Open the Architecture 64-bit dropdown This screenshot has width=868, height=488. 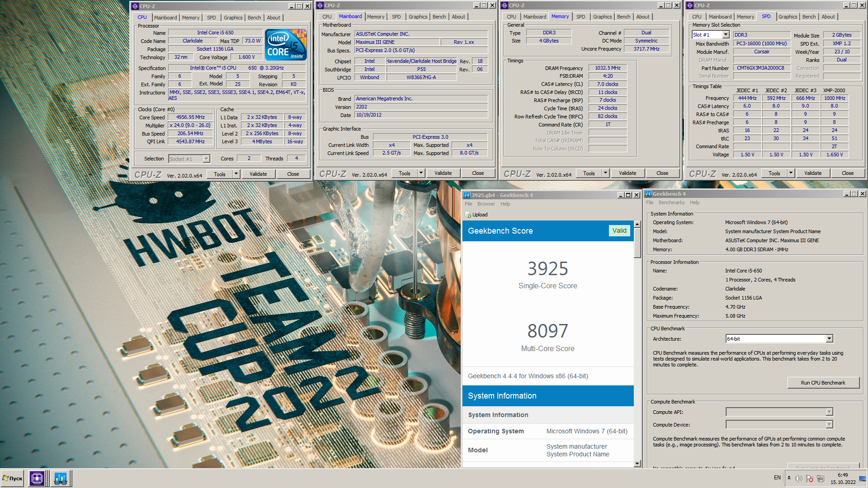(x=829, y=339)
